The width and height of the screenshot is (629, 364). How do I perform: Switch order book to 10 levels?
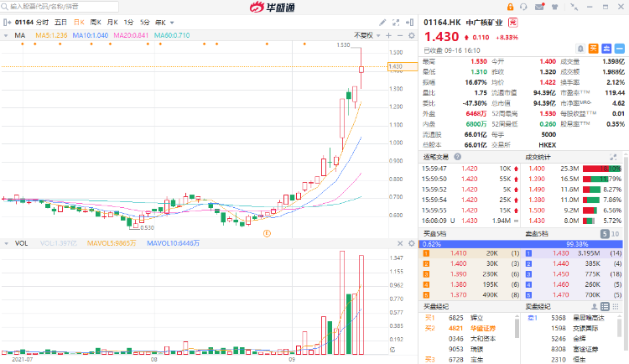[x=615, y=233]
